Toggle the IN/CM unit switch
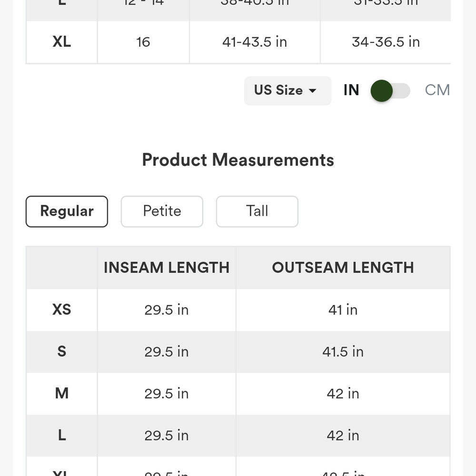 pyautogui.click(x=390, y=90)
